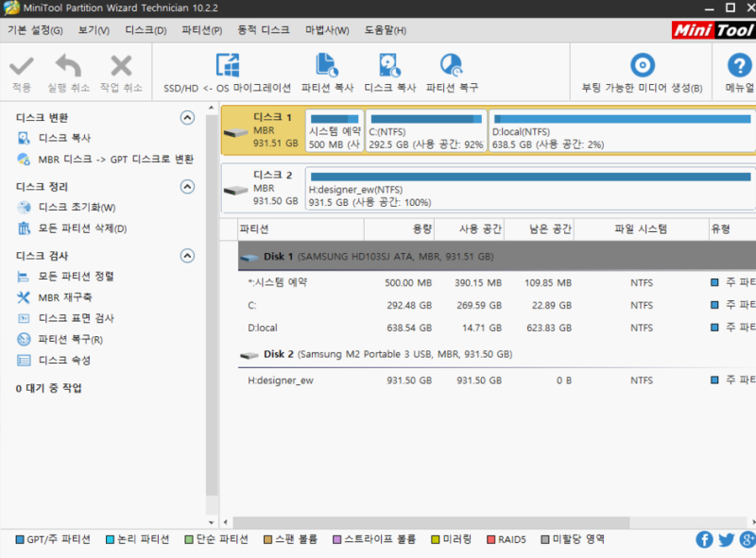Open the 동적 디스크 menu
Screen dimensions: 756x558
[x=264, y=30]
